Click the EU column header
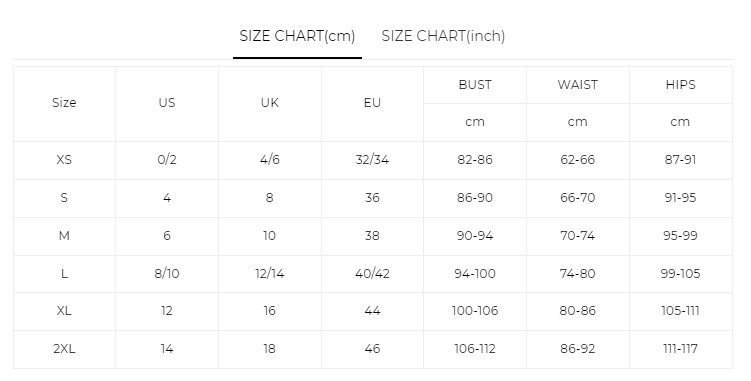The height and width of the screenshot is (381, 751). [x=372, y=103]
